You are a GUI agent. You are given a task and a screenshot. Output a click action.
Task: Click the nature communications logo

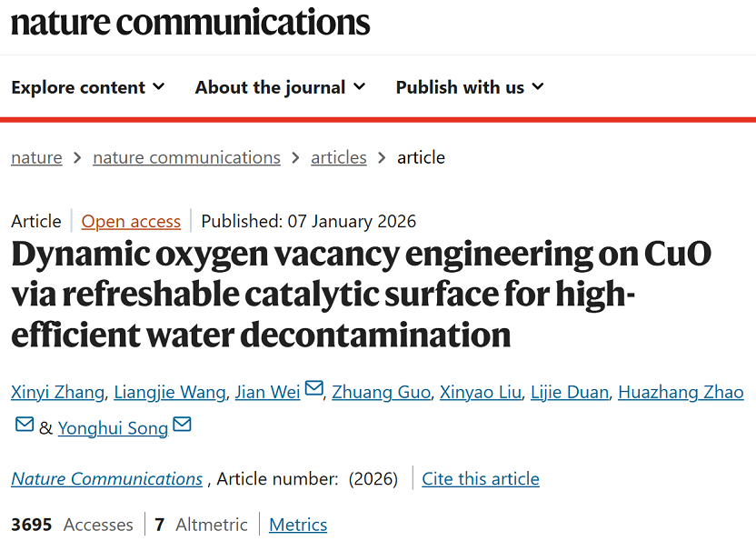191,22
